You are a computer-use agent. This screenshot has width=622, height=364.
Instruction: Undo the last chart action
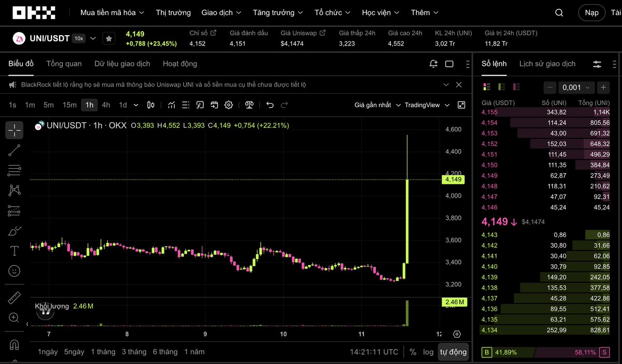pyautogui.click(x=270, y=105)
